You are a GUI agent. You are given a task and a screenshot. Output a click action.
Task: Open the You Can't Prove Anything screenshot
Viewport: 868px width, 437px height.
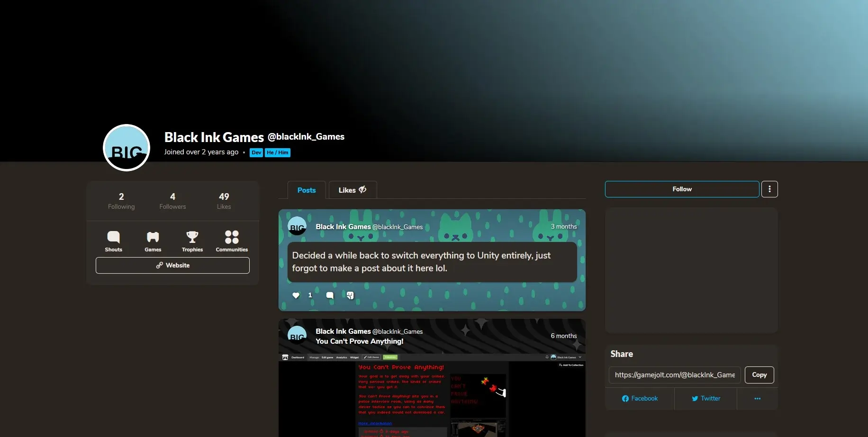click(x=432, y=395)
